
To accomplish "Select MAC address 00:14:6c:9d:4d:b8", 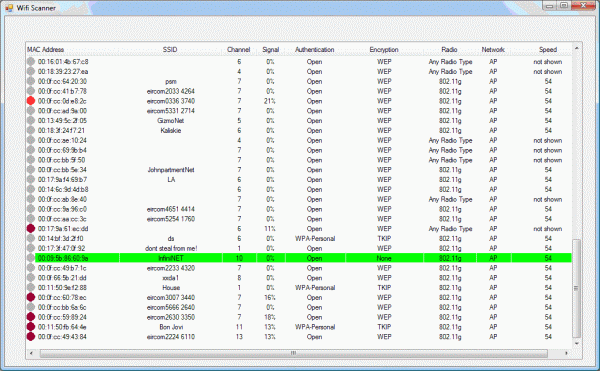I will (x=63, y=189).
